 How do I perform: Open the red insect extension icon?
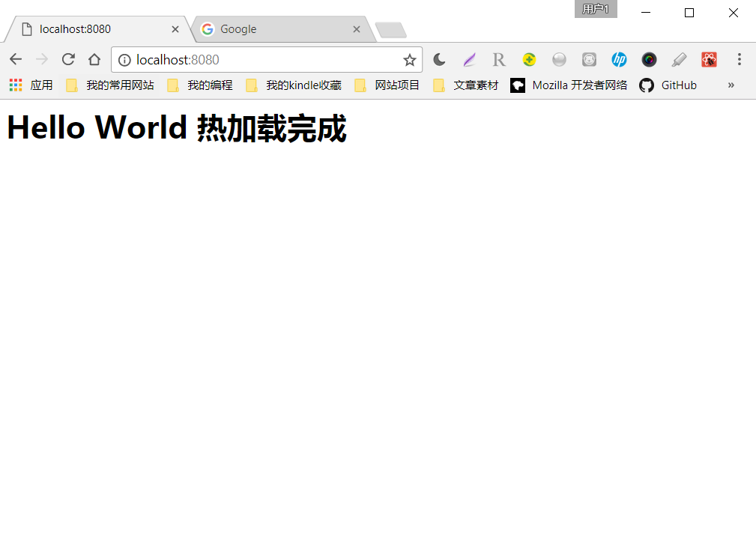coord(709,59)
